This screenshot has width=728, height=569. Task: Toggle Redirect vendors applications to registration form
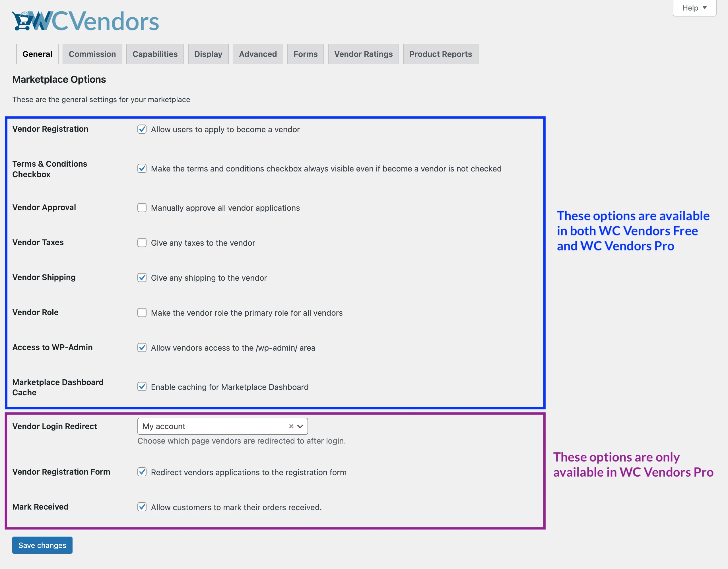tap(142, 472)
